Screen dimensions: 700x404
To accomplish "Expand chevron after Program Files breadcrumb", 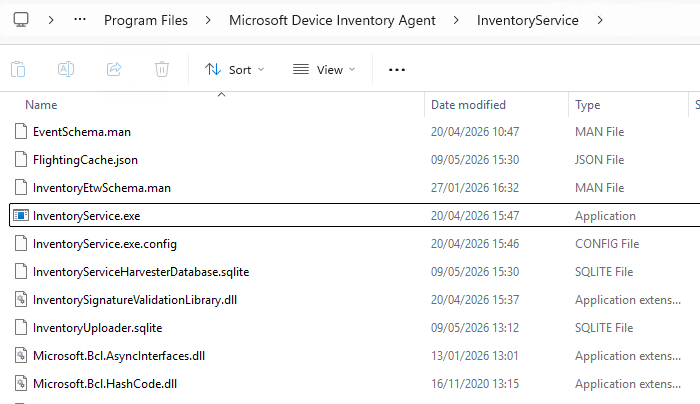I will (x=208, y=20).
